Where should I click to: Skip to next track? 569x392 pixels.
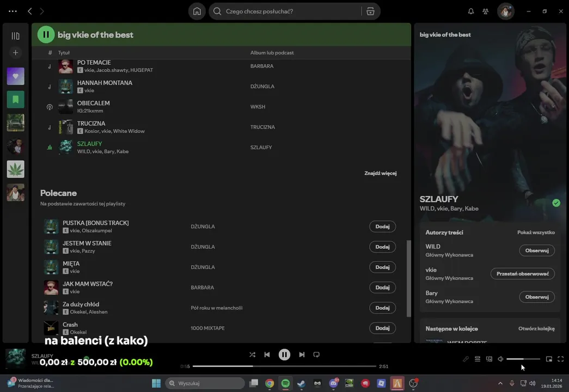point(302,354)
